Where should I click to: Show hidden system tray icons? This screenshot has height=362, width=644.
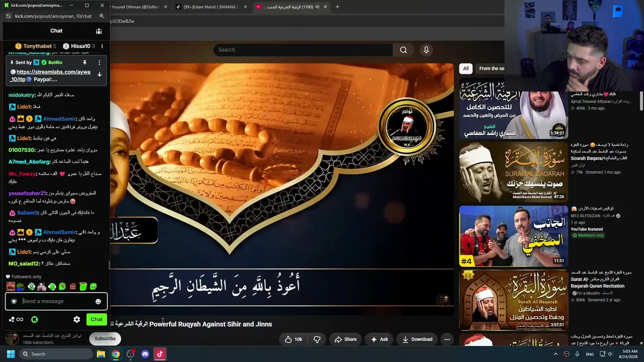555,354
